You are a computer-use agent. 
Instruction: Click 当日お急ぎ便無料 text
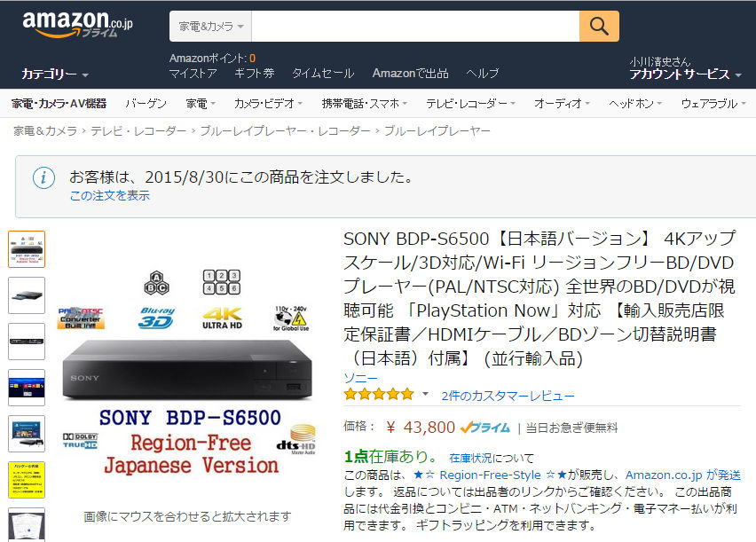click(571, 428)
